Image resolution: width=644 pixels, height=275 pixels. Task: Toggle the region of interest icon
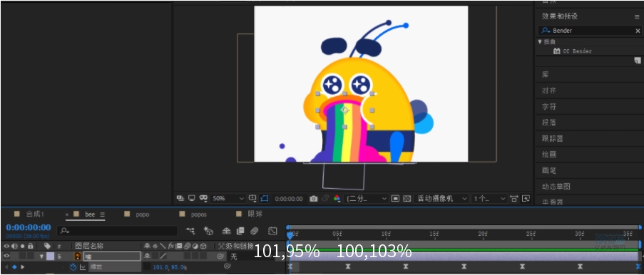point(395,199)
